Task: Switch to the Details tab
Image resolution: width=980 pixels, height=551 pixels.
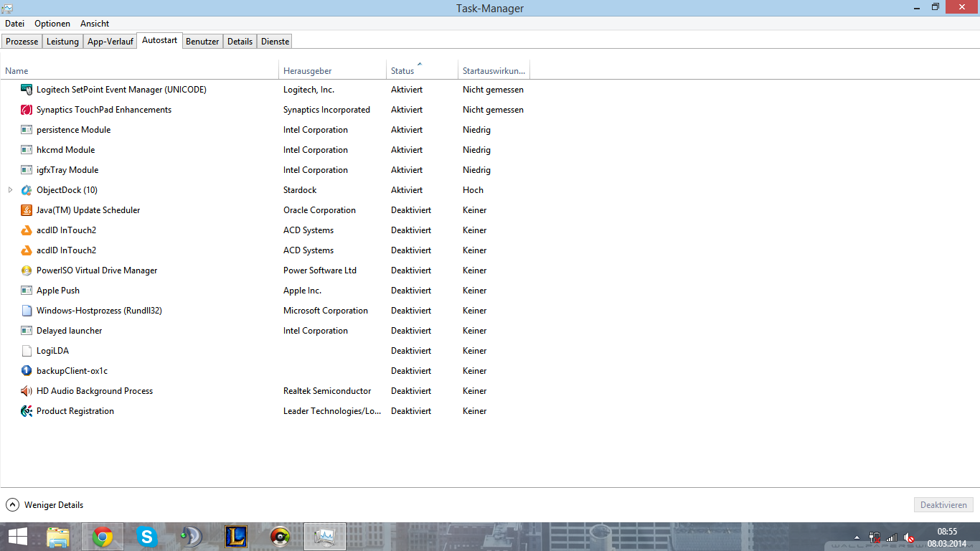Action: click(240, 42)
